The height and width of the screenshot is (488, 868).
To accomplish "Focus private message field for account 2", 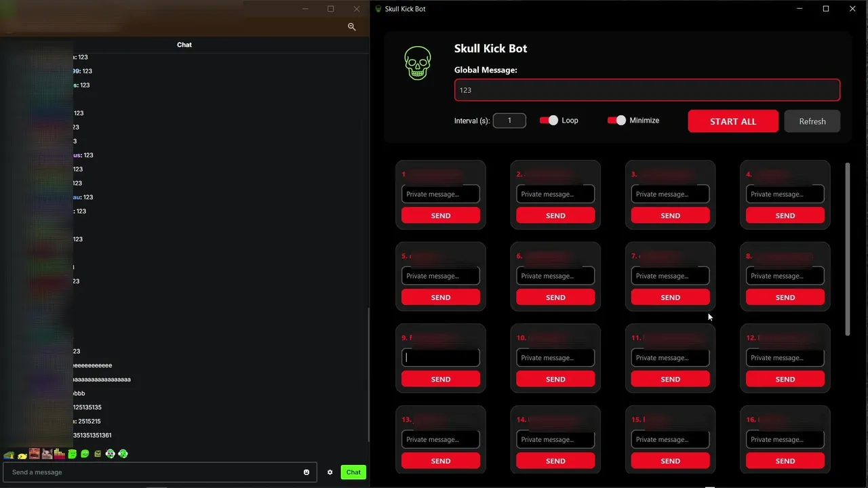I will [555, 194].
